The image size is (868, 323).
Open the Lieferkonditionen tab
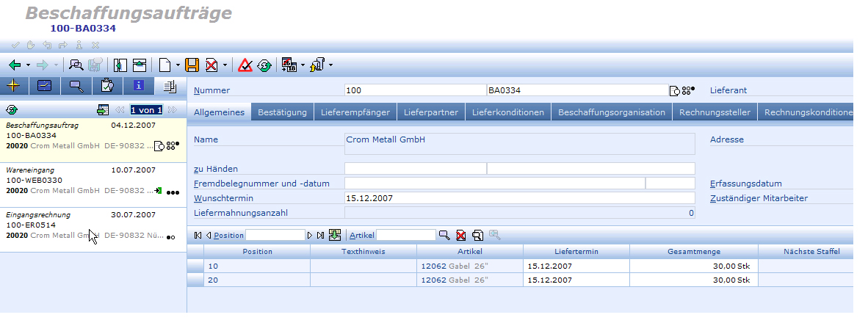(x=507, y=112)
